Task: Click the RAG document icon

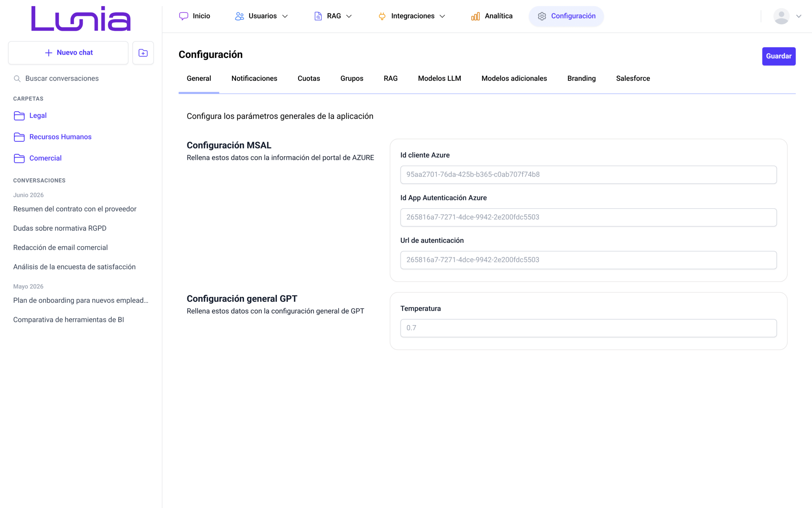Action: 318,16
